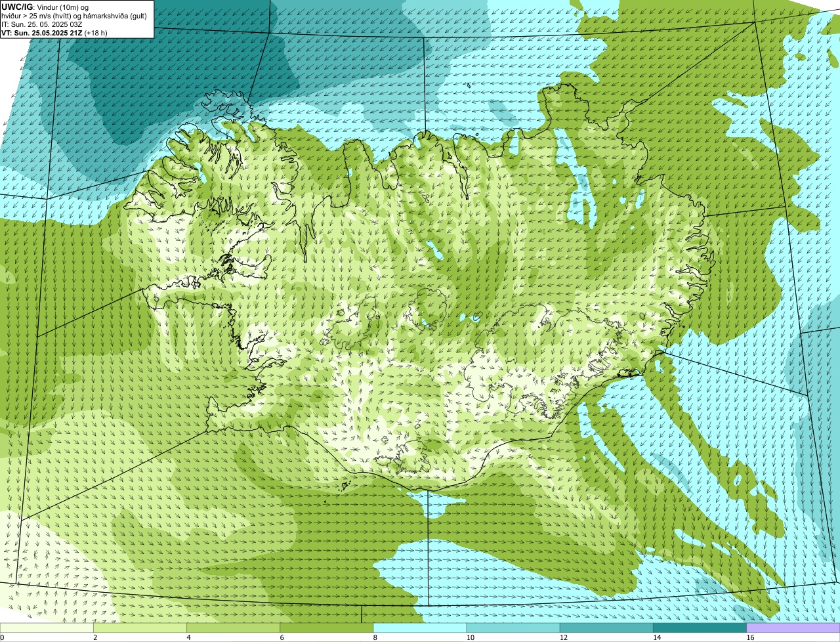Click the legend scale label '4'

pos(189,637)
